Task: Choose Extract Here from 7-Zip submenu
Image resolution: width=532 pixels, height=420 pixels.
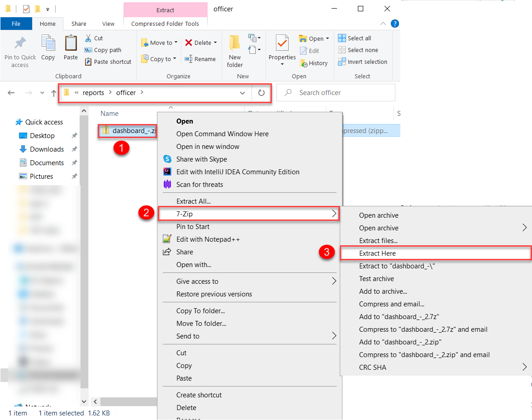Action: tap(377, 253)
